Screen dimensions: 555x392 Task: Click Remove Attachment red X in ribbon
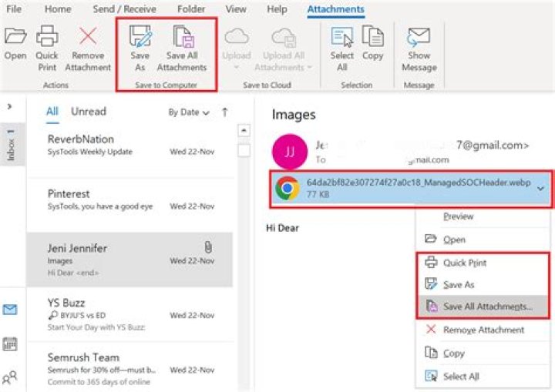[x=88, y=36]
